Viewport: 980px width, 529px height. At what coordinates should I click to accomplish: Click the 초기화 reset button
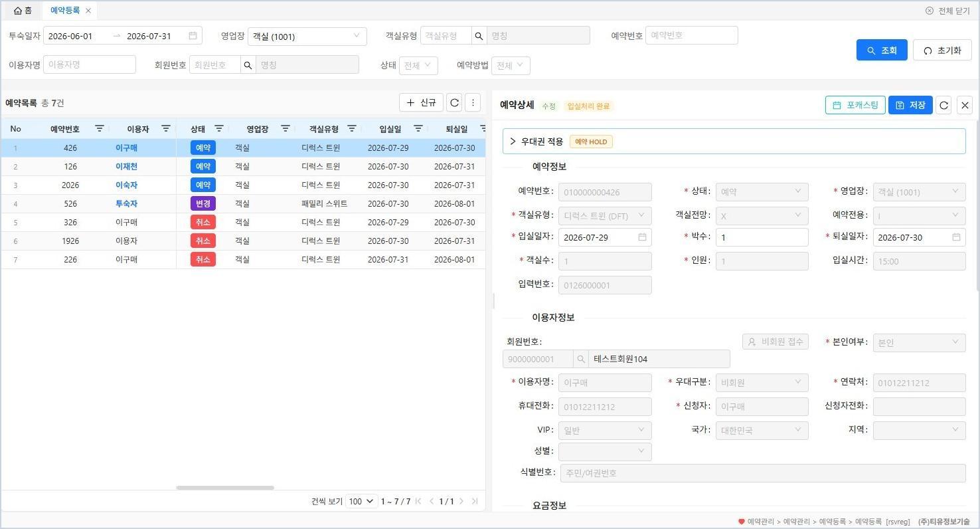pyautogui.click(x=942, y=50)
